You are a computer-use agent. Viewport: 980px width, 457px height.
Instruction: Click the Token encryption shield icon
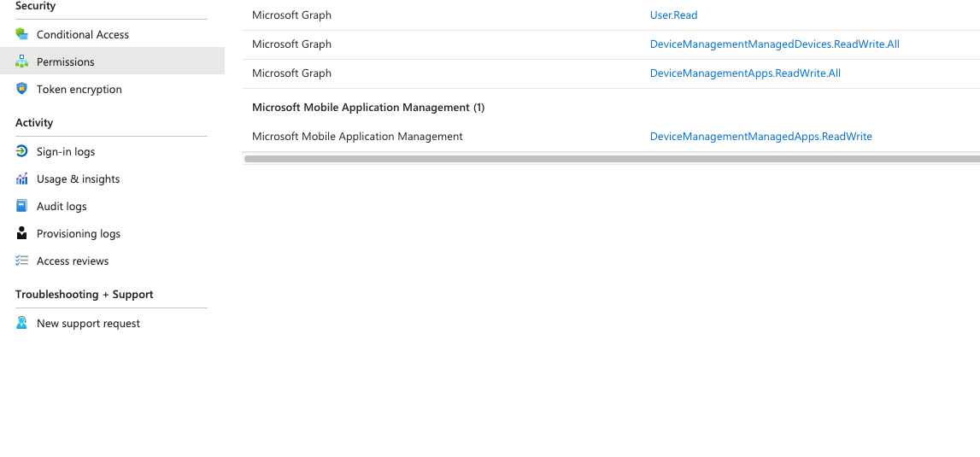(22, 89)
